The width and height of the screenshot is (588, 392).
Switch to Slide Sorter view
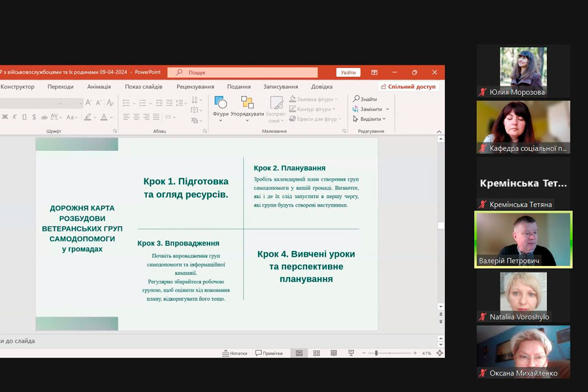316,353
